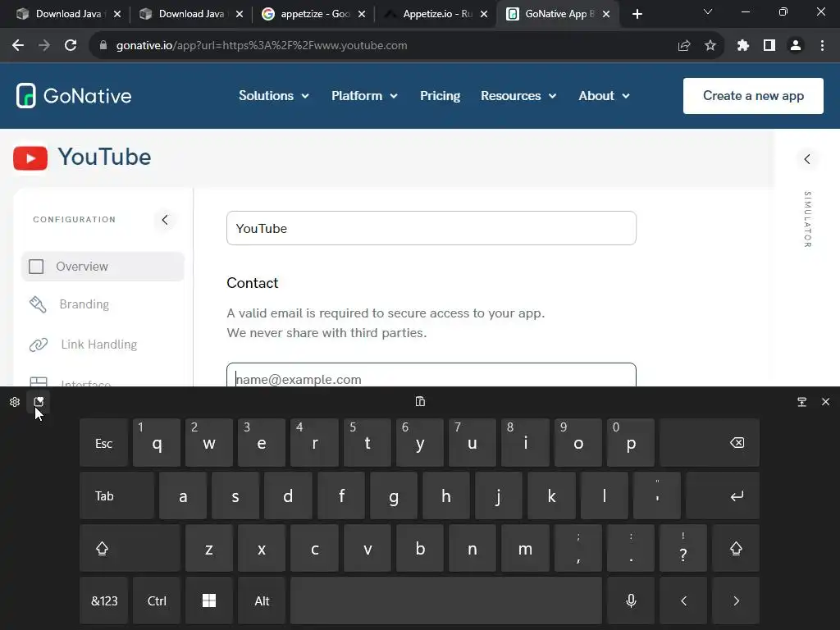Tap the &123 symbols key

[103, 600]
